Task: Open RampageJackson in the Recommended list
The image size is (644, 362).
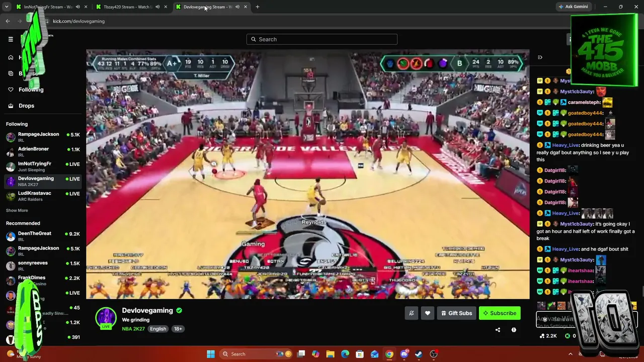Action: (43, 251)
